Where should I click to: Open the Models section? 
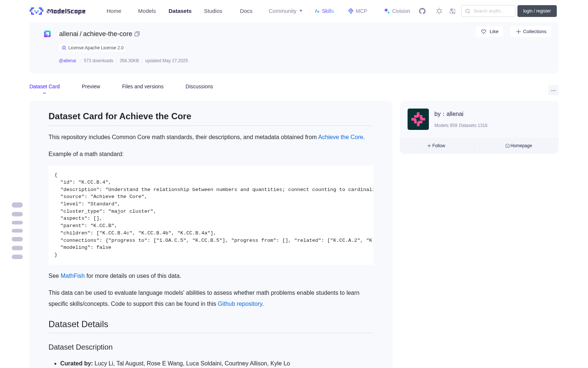click(147, 11)
